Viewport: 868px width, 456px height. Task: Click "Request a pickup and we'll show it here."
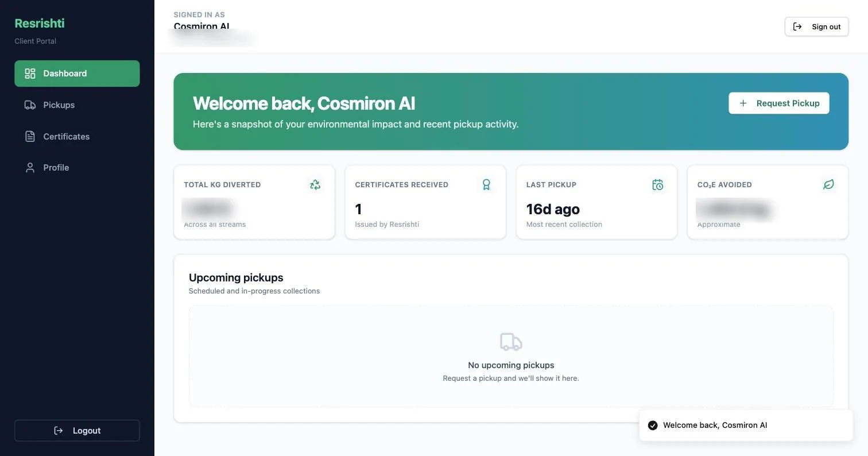pyautogui.click(x=511, y=378)
